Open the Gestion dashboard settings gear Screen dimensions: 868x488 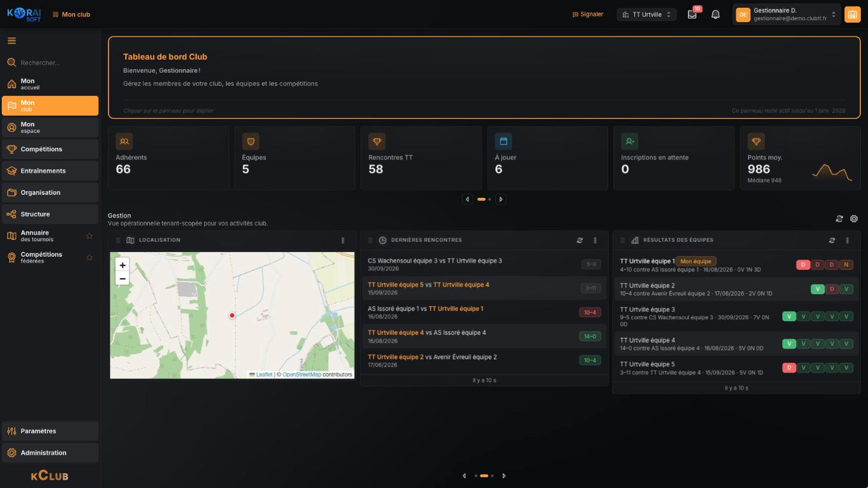click(x=854, y=219)
